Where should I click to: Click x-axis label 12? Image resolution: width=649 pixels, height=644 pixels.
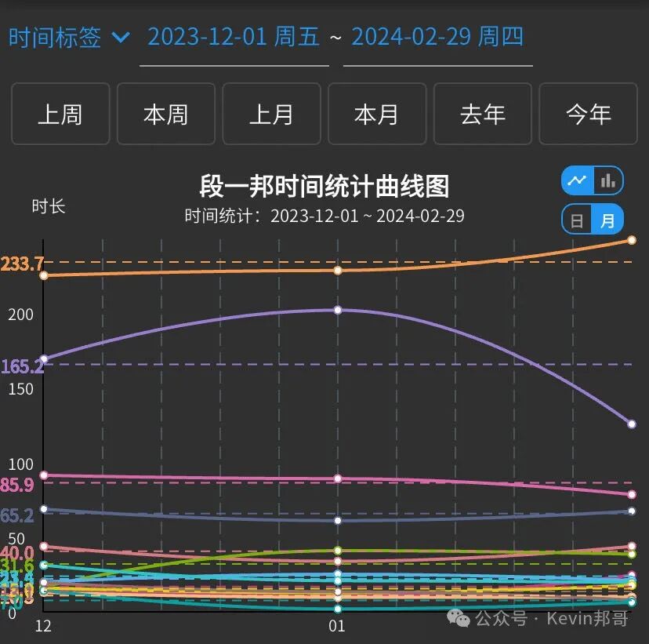pyautogui.click(x=43, y=626)
